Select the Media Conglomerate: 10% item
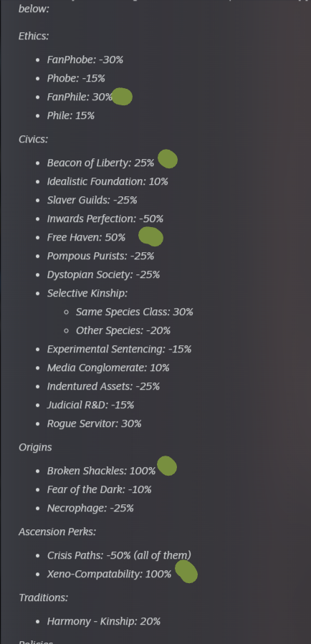Viewport: 311px width, 644px height. 108,368
